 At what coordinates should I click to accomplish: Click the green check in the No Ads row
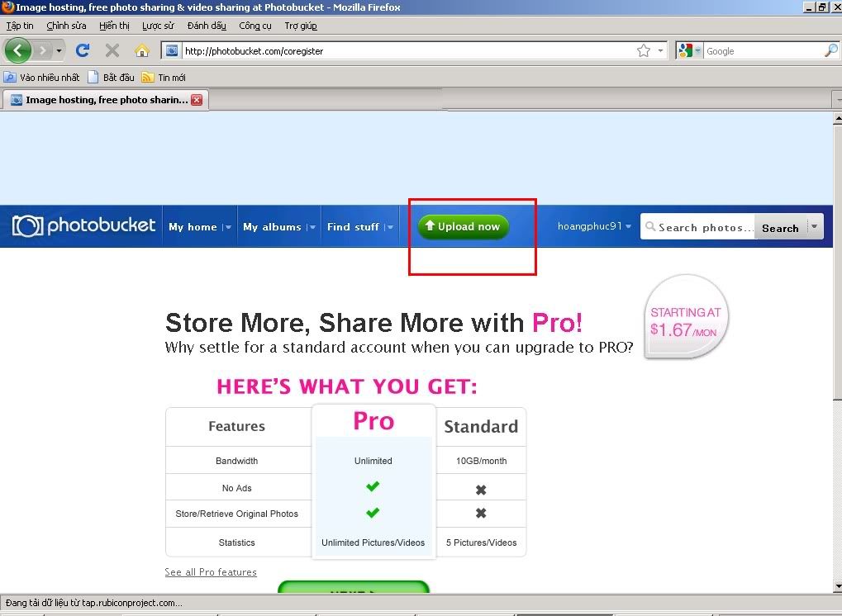(373, 486)
